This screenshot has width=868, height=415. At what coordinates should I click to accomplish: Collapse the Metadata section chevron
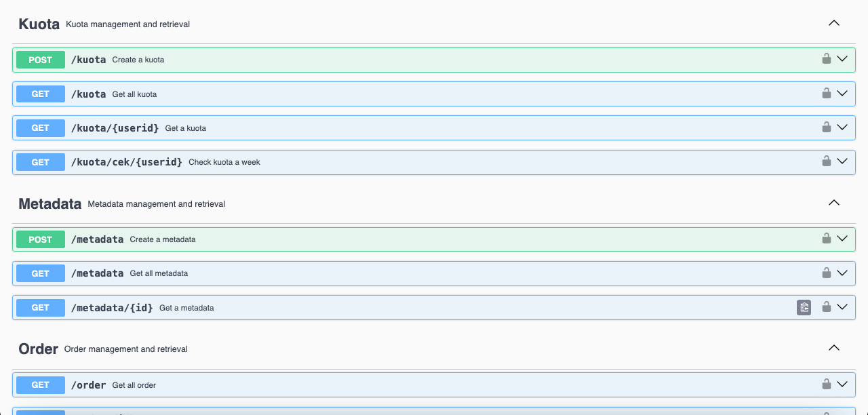[x=834, y=203]
